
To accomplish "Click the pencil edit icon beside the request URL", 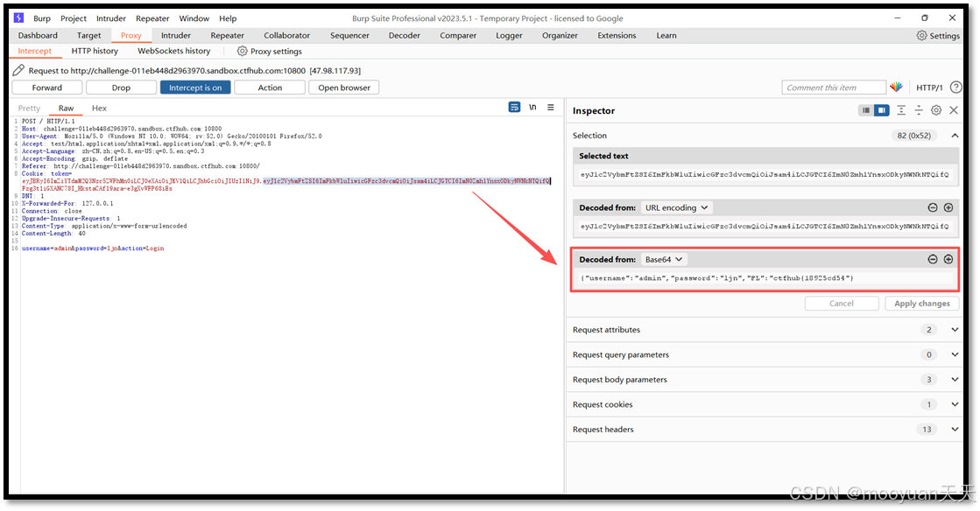I will (x=18, y=71).
